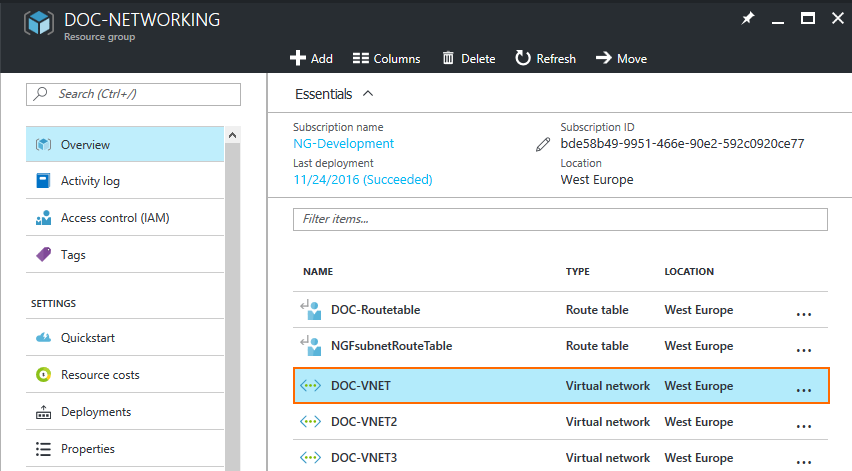Click the DOC-NETWORKING resource group cube icon
Screen dimensions: 852x471
point(39,23)
